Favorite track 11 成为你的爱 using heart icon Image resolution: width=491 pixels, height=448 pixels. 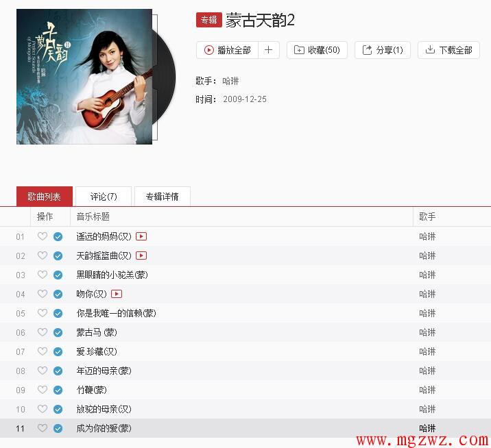point(43,427)
